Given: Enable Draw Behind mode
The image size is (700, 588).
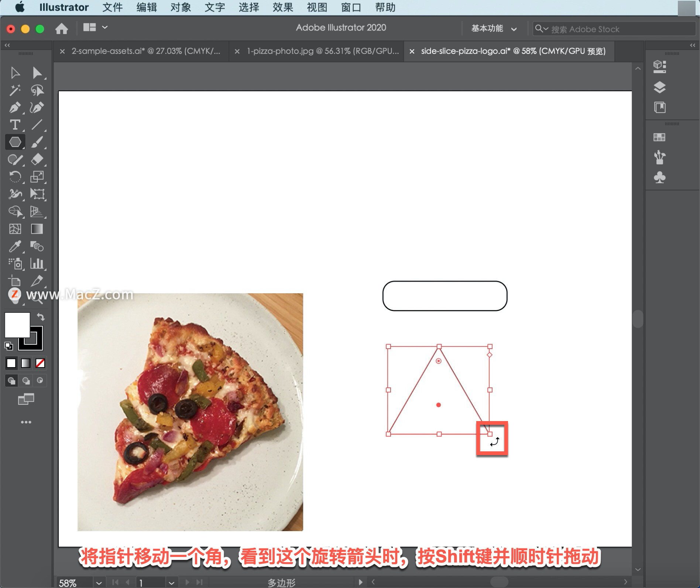Looking at the screenshot, I should click(26, 380).
